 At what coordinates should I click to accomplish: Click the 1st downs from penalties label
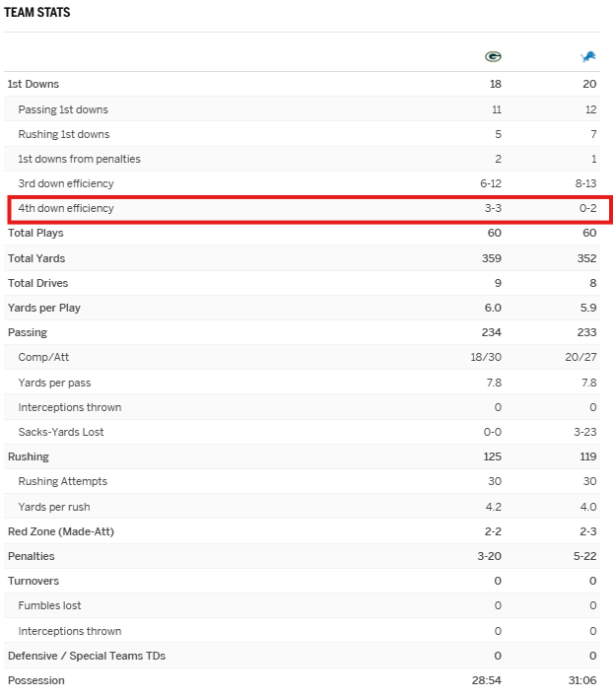(x=79, y=159)
